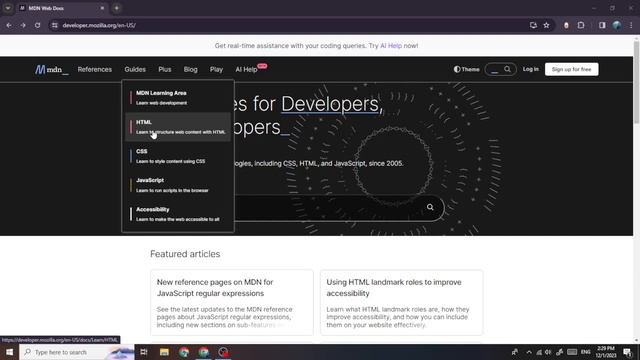The width and height of the screenshot is (640, 360).
Task: Open a new browser tab
Action: pos(116,8)
